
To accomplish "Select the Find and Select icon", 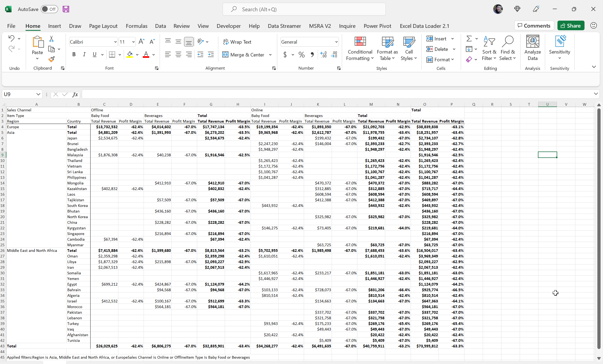I will click(507, 49).
